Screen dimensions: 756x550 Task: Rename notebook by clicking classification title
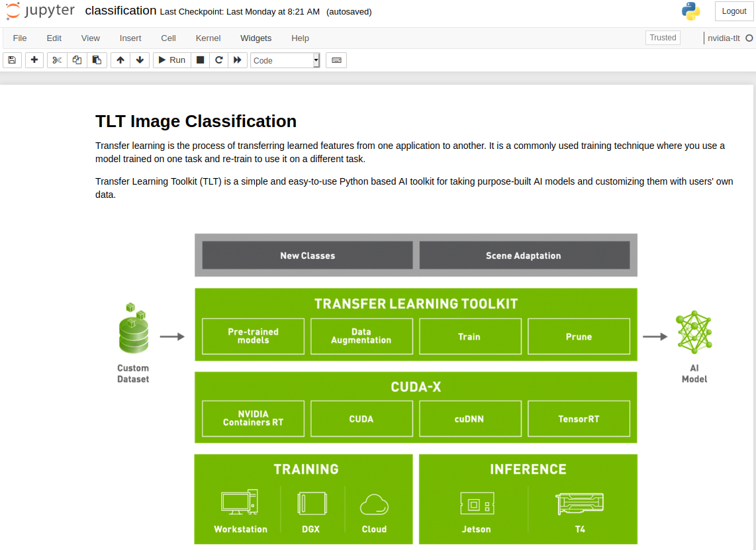pyautogui.click(x=120, y=11)
